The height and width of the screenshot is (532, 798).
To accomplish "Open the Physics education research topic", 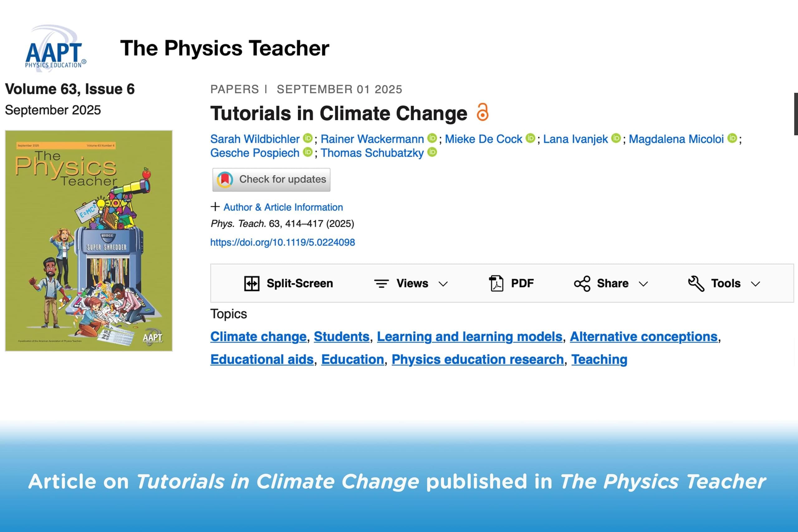I will pos(477,359).
